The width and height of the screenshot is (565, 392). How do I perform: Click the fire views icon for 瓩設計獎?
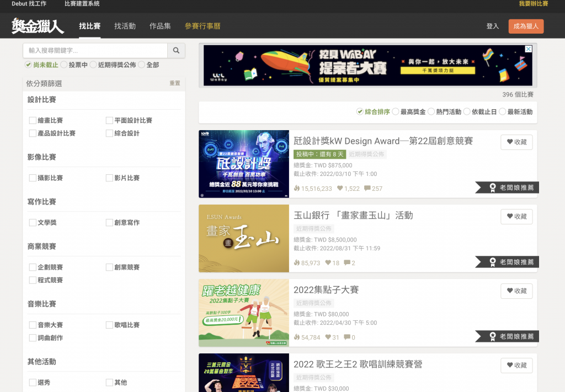(x=296, y=188)
